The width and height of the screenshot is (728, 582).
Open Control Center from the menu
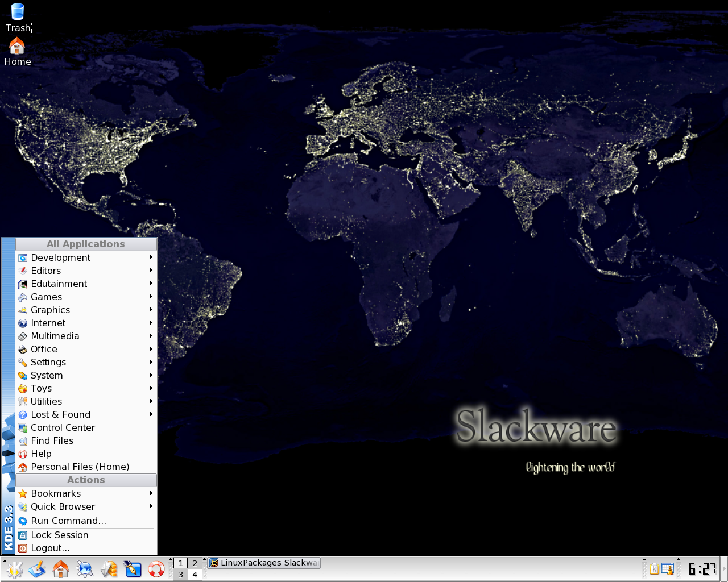tap(86, 427)
